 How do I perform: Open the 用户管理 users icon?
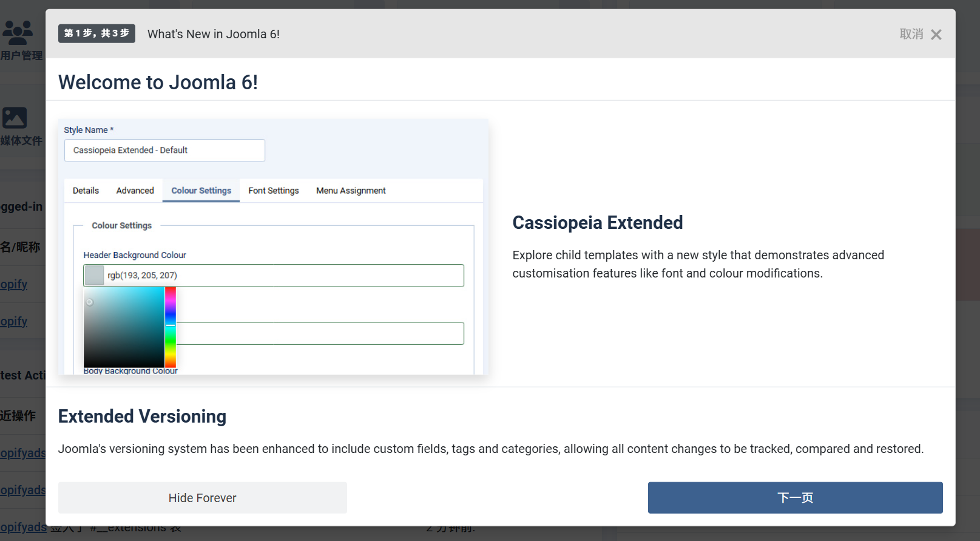pyautogui.click(x=18, y=33)
